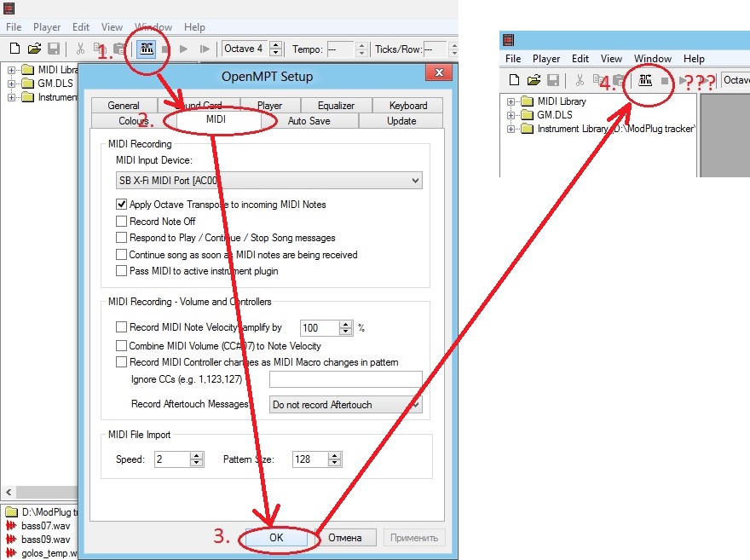The image size is (750, 560).
Task: Click velocity amplify percent stepper
Action: [x=345, y=328]
